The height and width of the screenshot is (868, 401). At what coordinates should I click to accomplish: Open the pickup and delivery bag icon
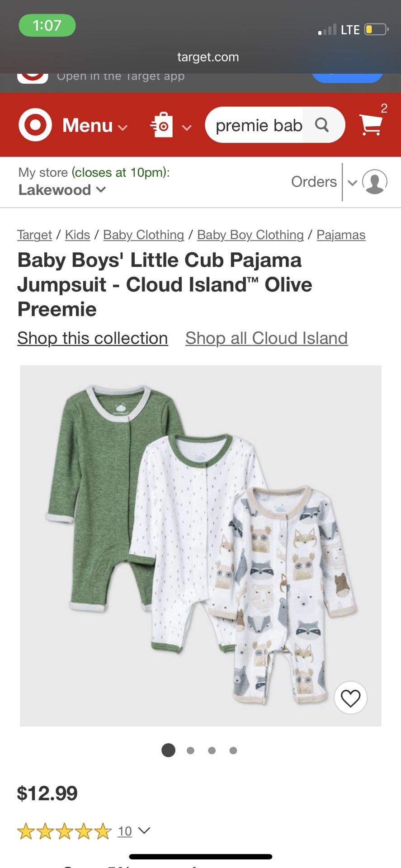pos(162,125)
